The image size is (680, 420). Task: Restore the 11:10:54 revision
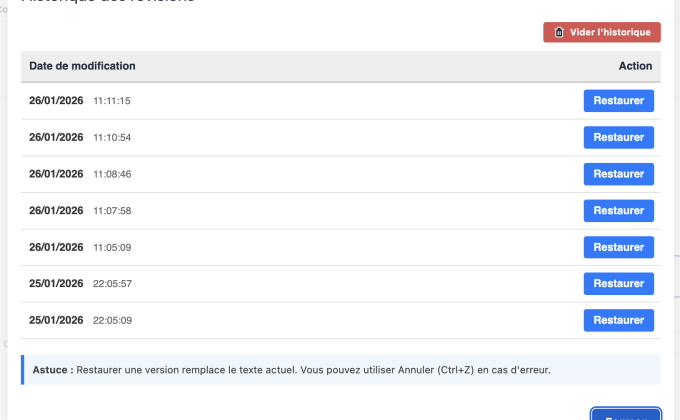tap(618, 137)
